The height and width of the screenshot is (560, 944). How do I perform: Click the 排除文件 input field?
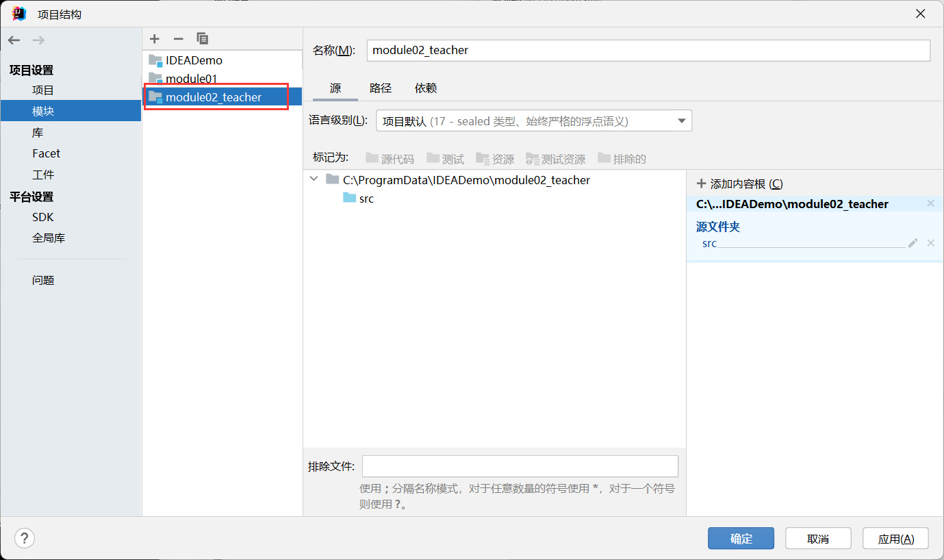tap(520, 466)
